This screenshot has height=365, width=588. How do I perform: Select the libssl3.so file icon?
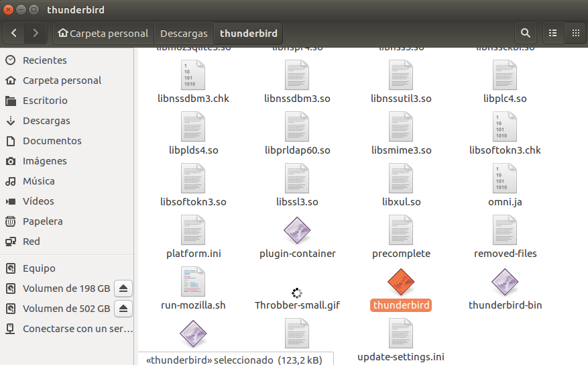point(297,178)
